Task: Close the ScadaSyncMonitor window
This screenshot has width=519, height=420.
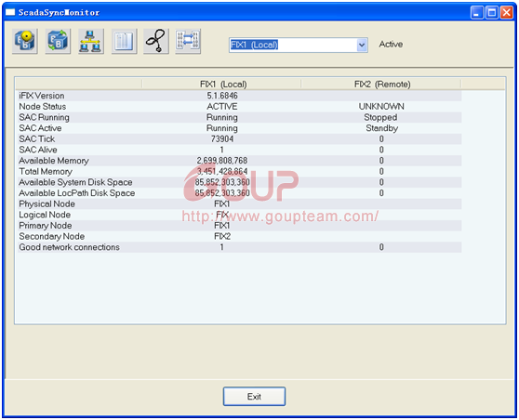Action: [506, 13]
